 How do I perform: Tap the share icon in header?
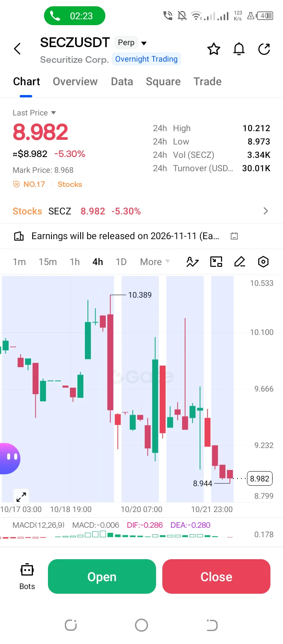[x=264, y=49]
